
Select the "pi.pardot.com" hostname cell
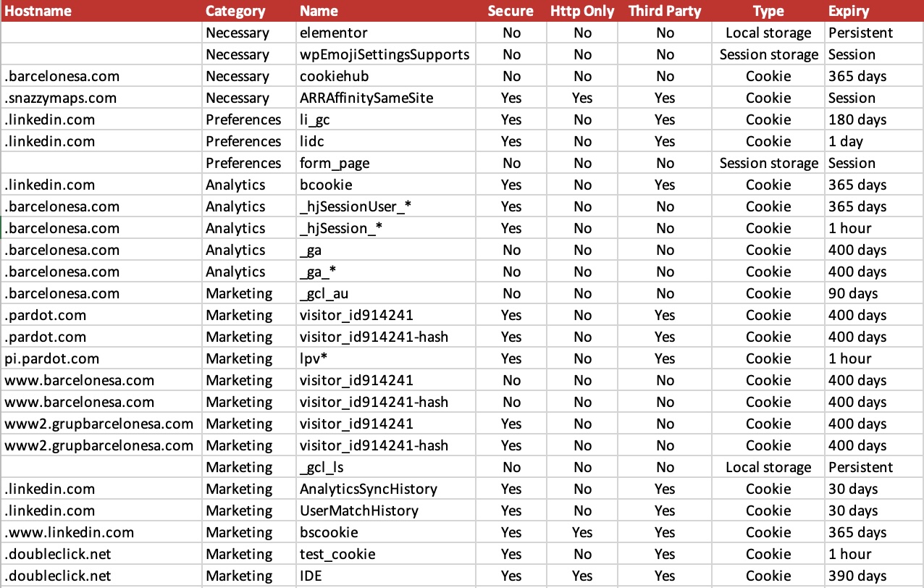click(52, 358)
